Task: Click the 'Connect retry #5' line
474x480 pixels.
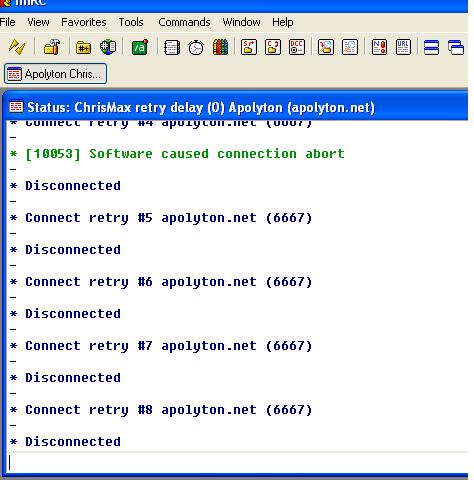Action: coord(161,218)
